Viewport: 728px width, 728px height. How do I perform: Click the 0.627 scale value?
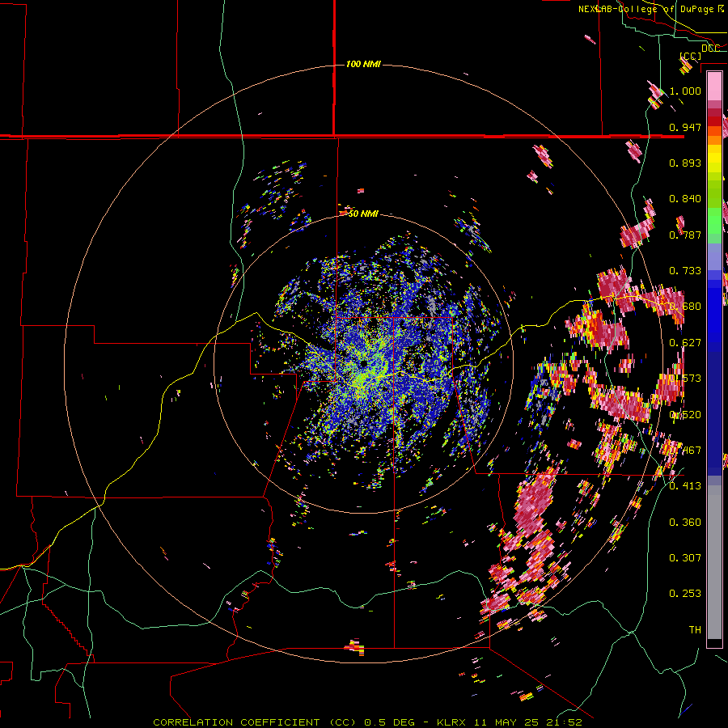pyautogui.click(x=685, y=343)
